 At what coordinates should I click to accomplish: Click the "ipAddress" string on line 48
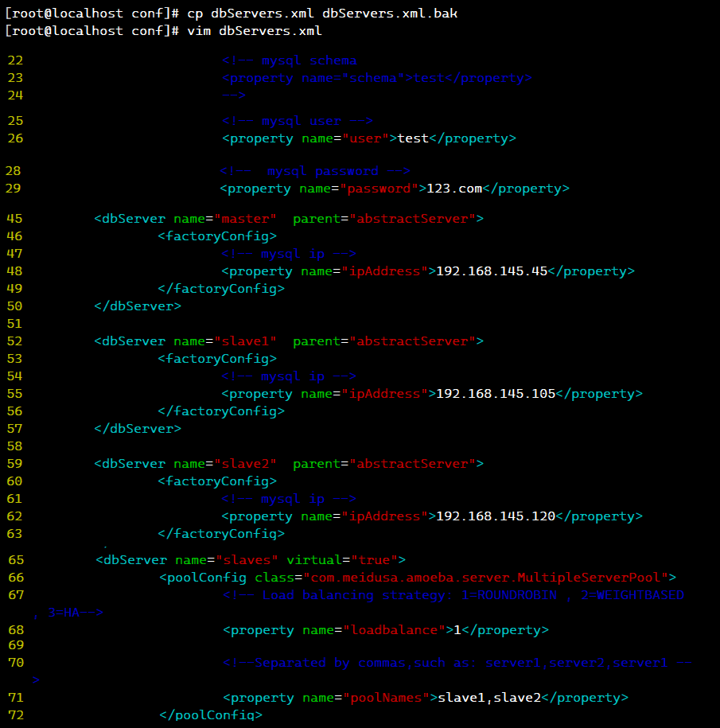coord(385,271)
